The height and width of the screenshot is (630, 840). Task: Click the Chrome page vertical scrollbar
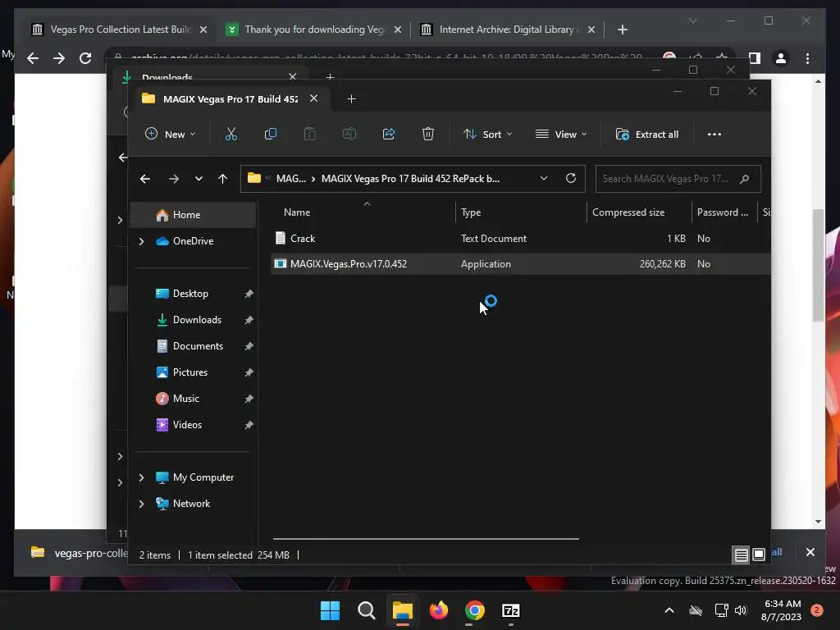818,265
